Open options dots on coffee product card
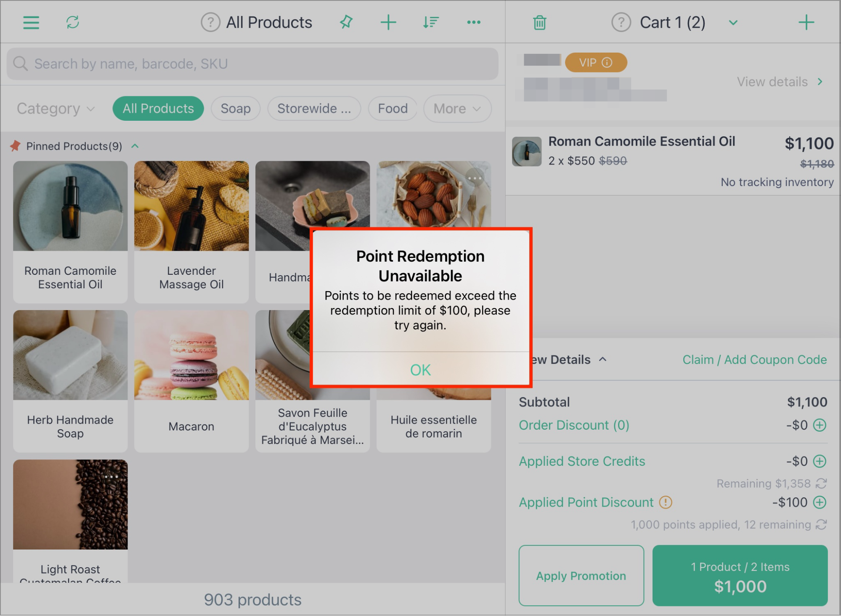 [111, 477]
